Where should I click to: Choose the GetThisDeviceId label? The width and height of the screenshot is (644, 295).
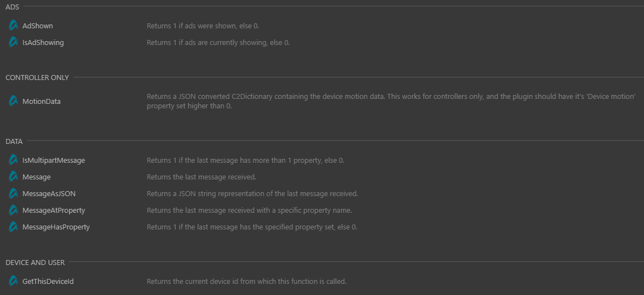coord(48,282)
